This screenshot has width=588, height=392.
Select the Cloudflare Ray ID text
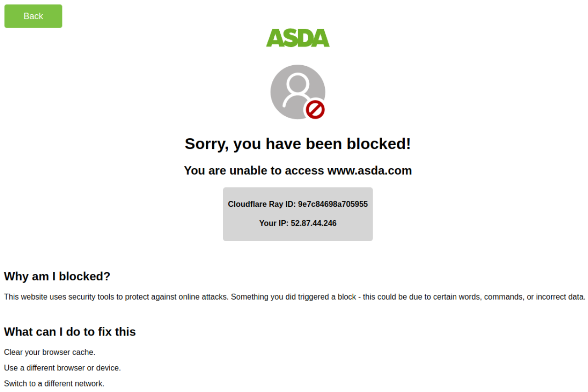coord(298,204)
